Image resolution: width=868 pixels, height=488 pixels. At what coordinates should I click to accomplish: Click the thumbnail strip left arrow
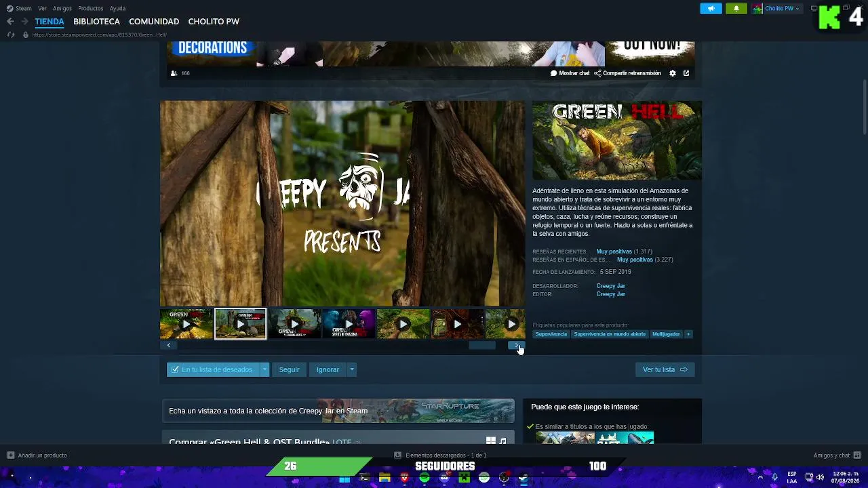click(x=169, y=345)
